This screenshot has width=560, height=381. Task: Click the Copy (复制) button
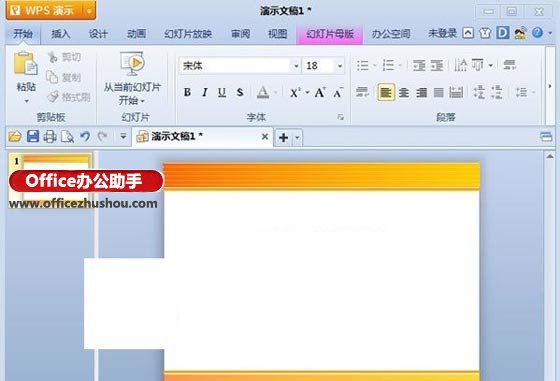tap(64, 77)
